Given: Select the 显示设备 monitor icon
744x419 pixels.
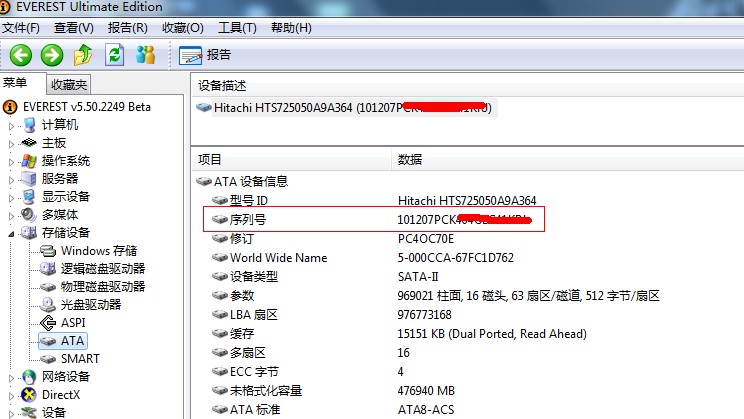Looking at the screenshot, I should (x=29, y=197).
